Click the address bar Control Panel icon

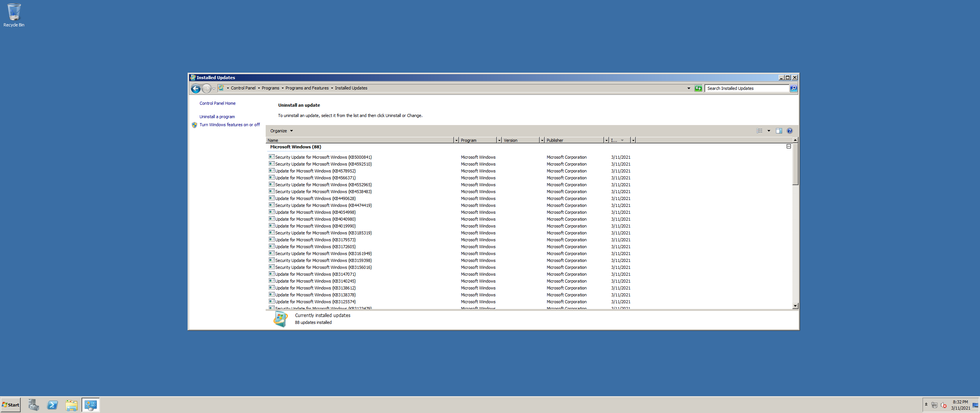(x=221, y=88)
